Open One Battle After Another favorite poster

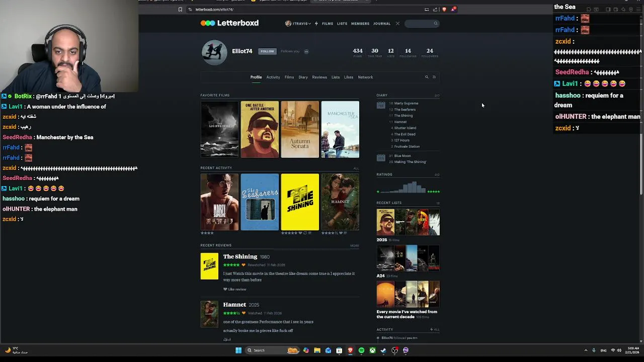(x=260, y=129)
